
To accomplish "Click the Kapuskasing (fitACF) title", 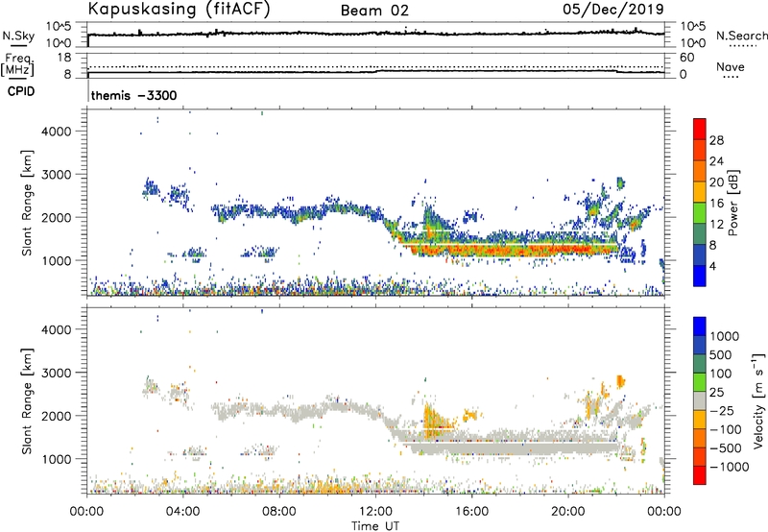I will 179,9.
